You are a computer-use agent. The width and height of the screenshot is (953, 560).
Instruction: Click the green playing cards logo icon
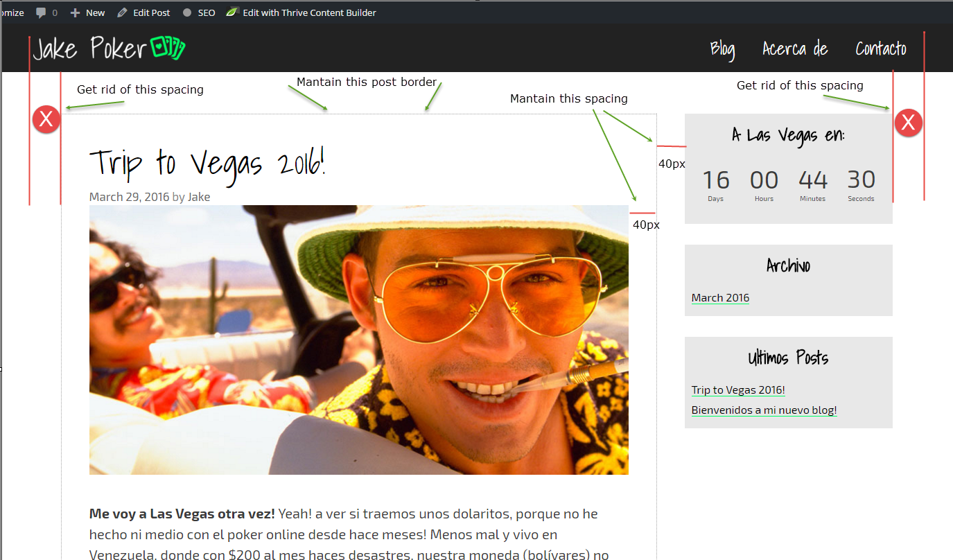[x=168, y=48]
